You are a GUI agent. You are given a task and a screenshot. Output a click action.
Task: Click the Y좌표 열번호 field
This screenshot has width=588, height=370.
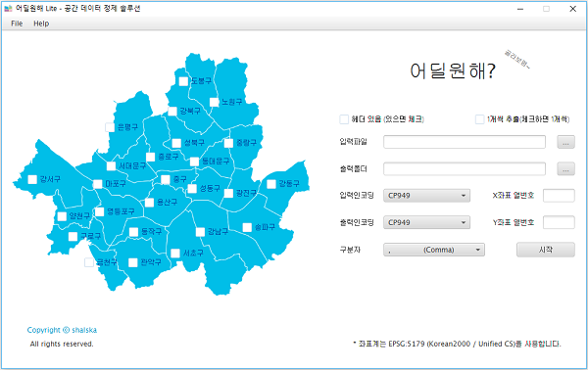coord(559,222)
